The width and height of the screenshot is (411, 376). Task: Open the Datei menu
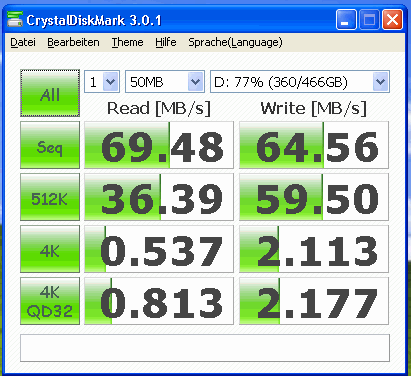[23, 42]
